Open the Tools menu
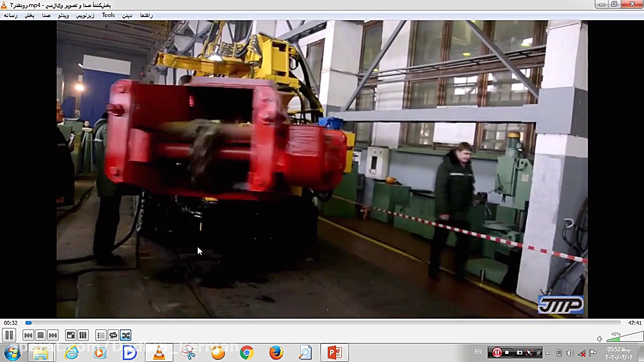 (x=108, y=16)
